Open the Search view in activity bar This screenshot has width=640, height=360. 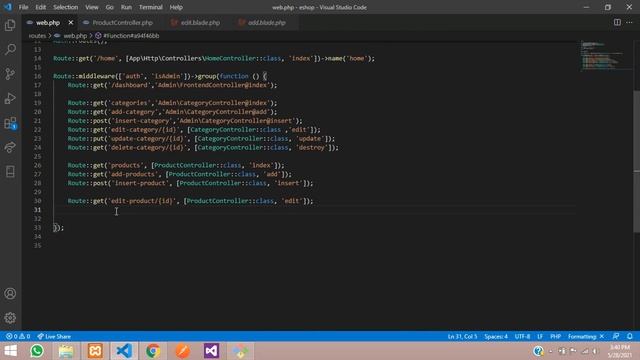pyautogui.click(x=10, y=49)
